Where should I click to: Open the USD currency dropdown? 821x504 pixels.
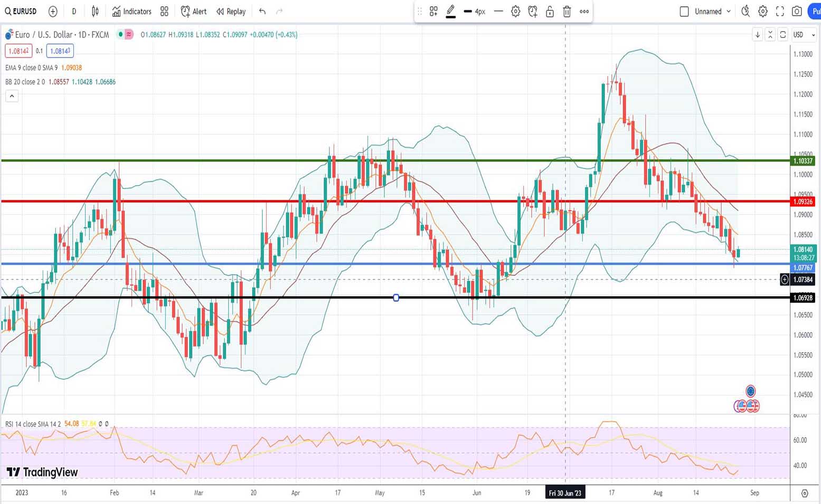coord(804,35)
